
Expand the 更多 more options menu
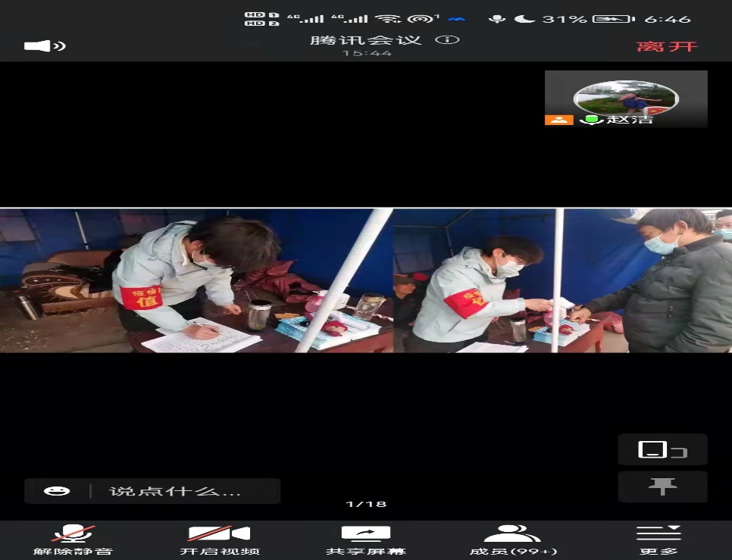point(658,540)
